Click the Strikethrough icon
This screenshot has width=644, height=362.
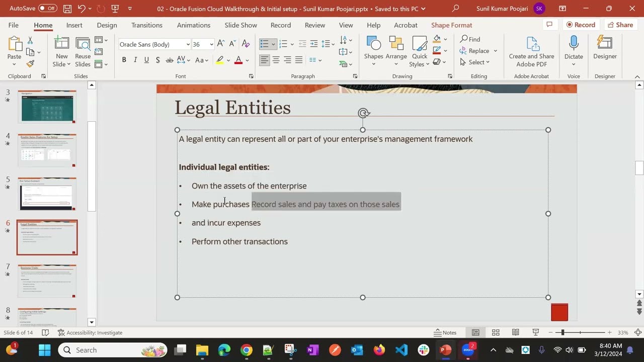tap(170, 60)
